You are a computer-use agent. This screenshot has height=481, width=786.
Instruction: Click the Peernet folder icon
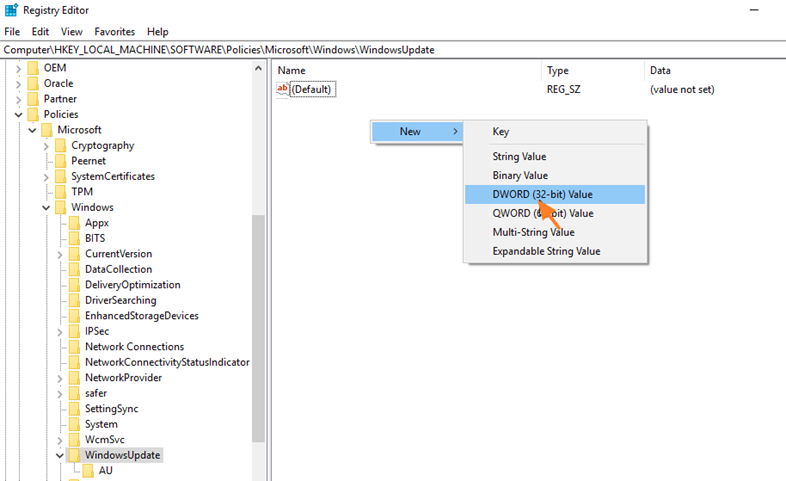61,161
